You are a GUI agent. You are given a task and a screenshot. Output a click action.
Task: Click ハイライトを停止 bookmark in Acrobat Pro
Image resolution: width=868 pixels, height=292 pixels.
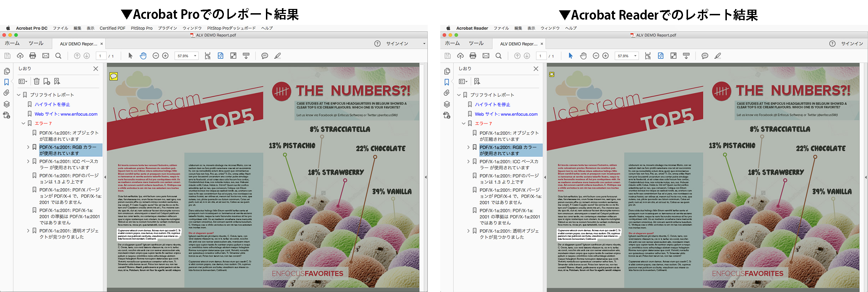52,104
